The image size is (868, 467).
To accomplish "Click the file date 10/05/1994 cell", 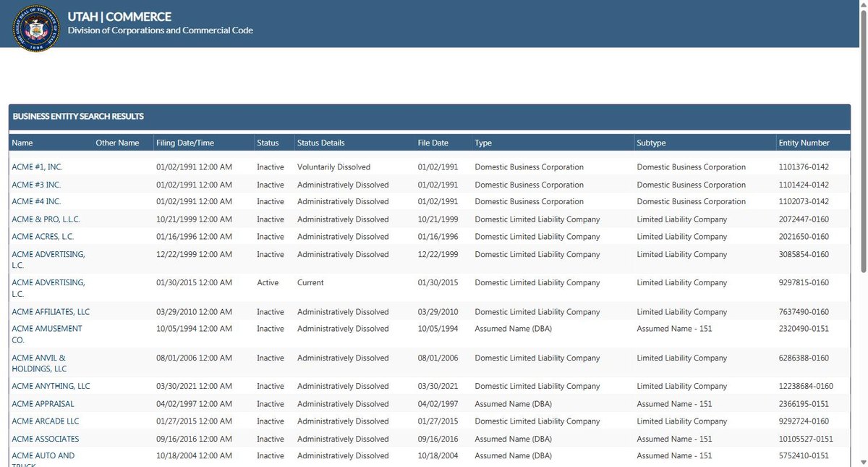I will 438,328.
